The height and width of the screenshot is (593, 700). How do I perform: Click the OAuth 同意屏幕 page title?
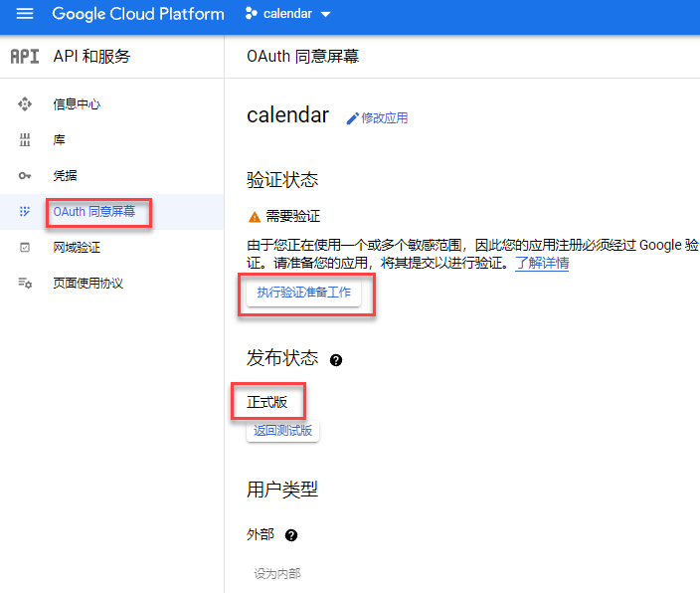302,57
